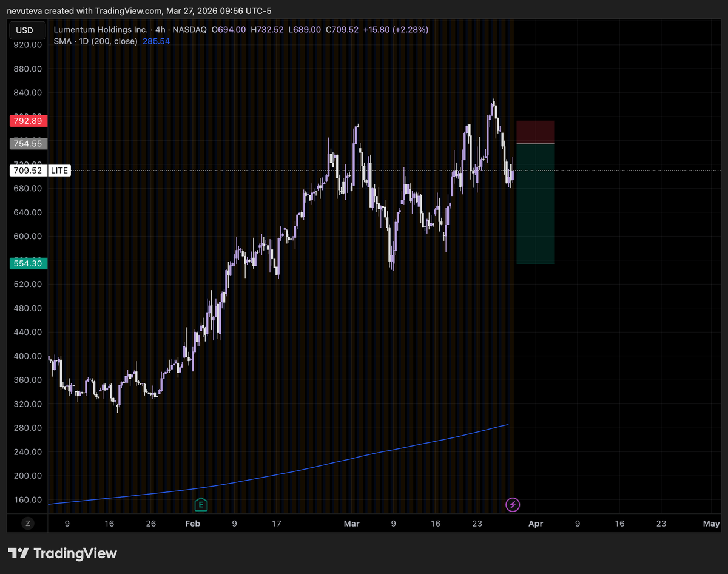
Task: Click the Feb label on the time axis
Action: pos(192,524)
